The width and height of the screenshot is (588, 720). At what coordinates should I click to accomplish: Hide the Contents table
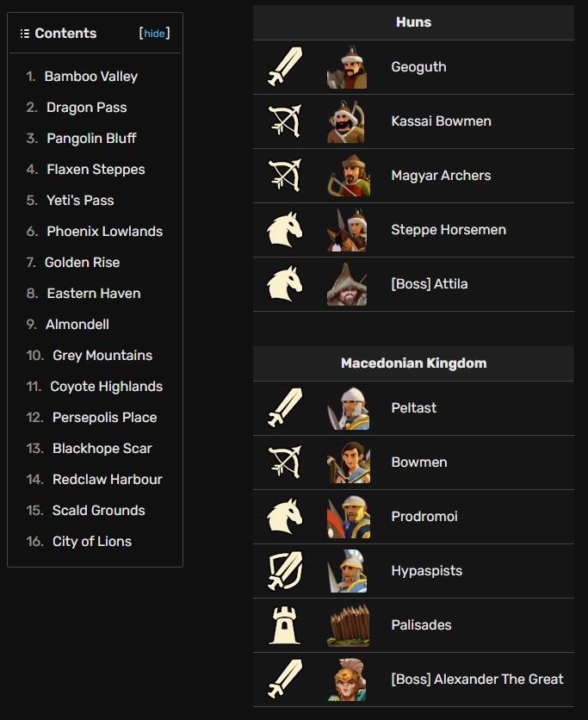click(x=154, y=34)
